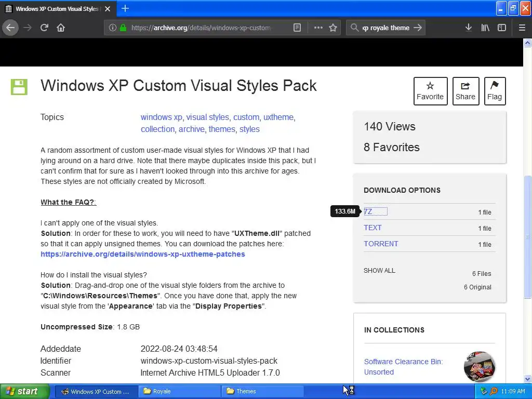
Task: Open the Windows Start menu
Action: pos(24,391)
